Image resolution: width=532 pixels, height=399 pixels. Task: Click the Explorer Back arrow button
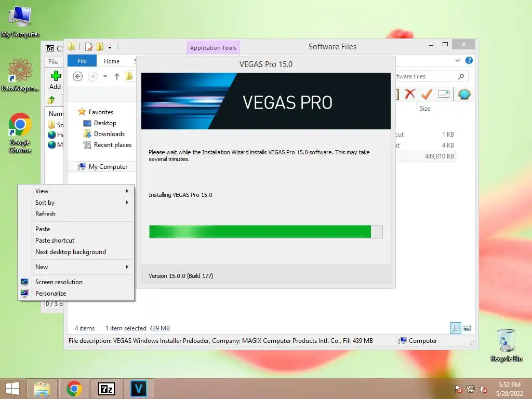pyautogui.click(x=78, y=76)
